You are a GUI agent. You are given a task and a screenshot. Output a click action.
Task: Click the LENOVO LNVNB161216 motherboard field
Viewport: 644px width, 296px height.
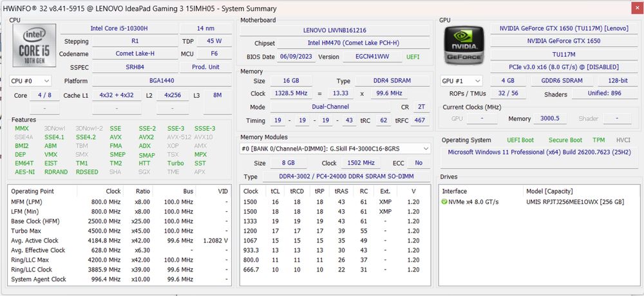(x=335, y=30)
